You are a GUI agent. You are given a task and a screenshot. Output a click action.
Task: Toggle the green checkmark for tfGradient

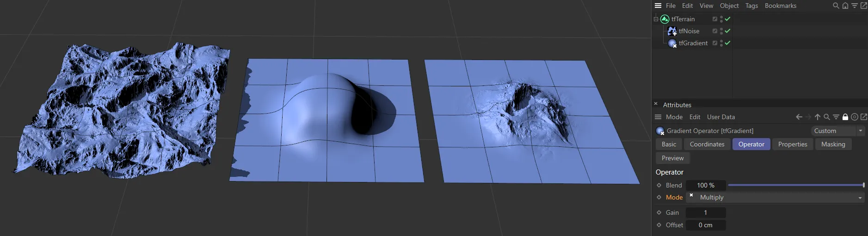(x=727, y=43)
